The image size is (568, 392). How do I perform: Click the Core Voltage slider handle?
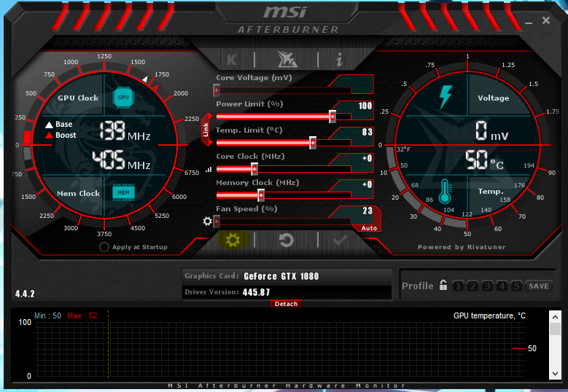click(217, 90)
